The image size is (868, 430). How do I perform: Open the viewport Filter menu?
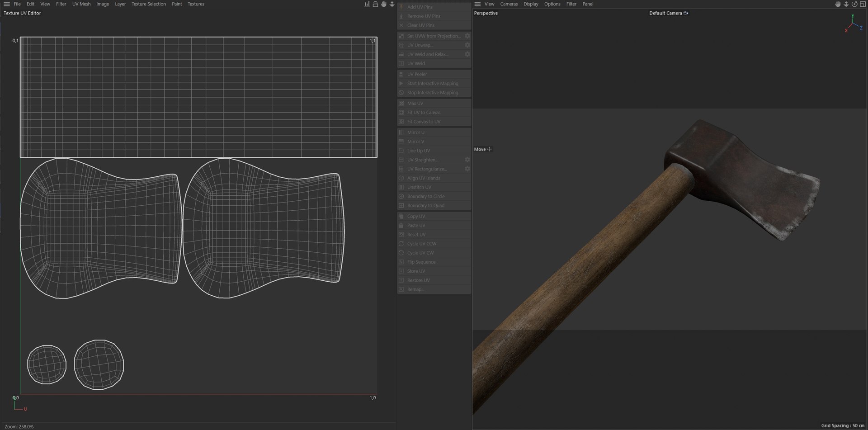571,4
